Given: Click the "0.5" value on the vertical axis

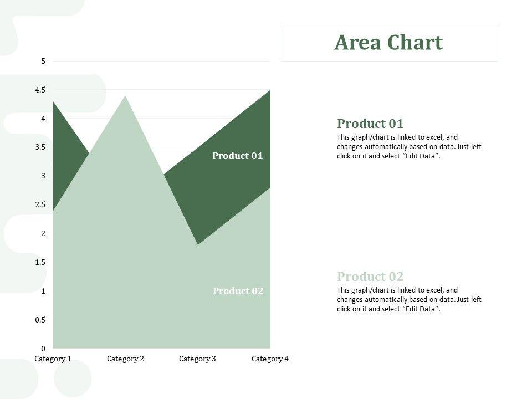Looking at the screenshot, I should (x=40, y=320).
